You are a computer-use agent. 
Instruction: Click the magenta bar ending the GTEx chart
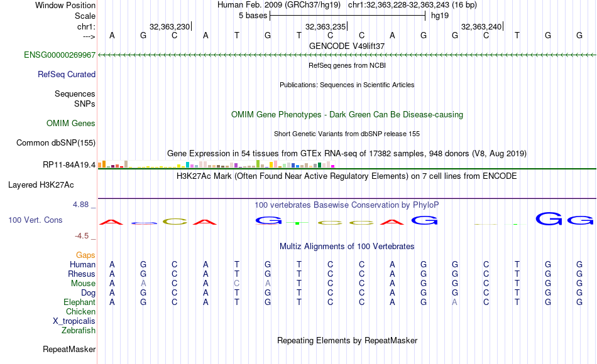[333, 166]
